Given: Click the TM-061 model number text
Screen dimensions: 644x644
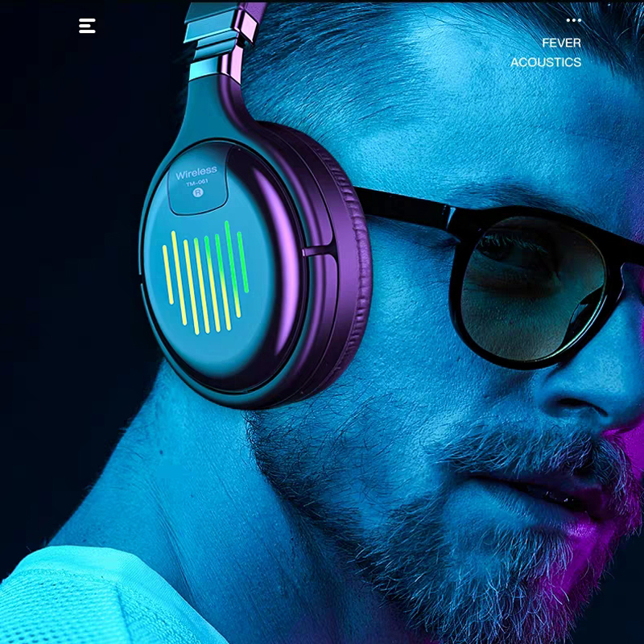Looking at the screenshot, I should [x=197, y=185].
